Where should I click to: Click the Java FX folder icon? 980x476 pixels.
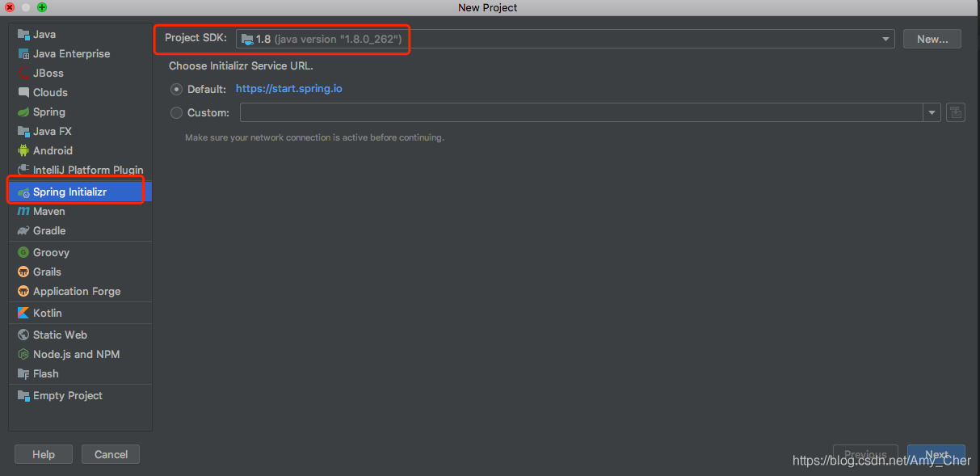point(23,132)
